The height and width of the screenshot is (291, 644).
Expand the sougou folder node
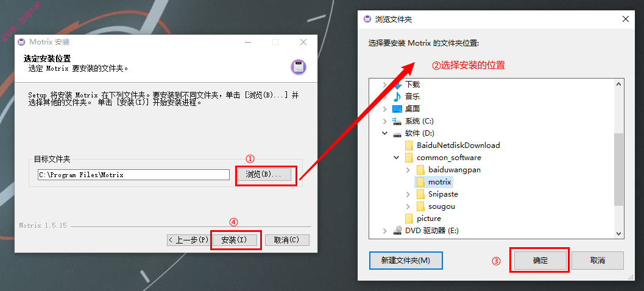pyautogui.click(x=408, y=206)
